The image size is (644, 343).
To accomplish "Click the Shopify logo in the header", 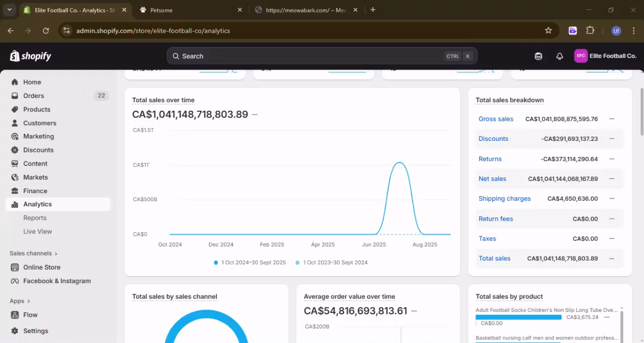I will point(30,56).
